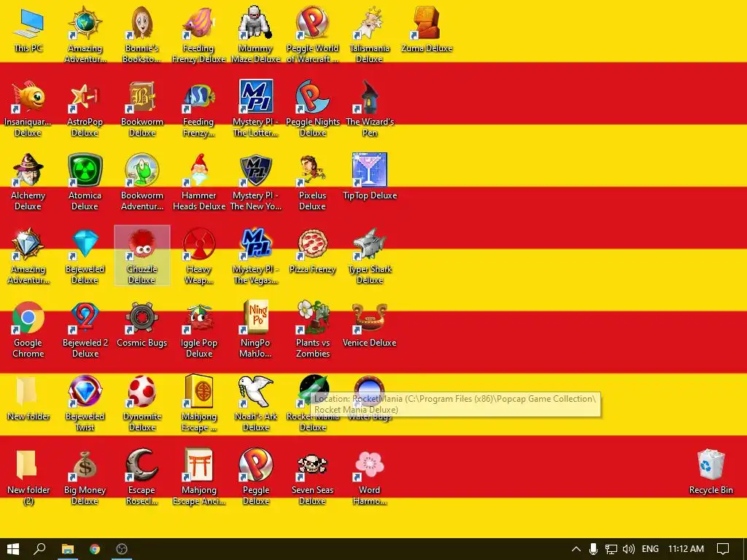
Task: Select the first New folder on desktop
Action: pyautogui.click(x=28, y=399)
